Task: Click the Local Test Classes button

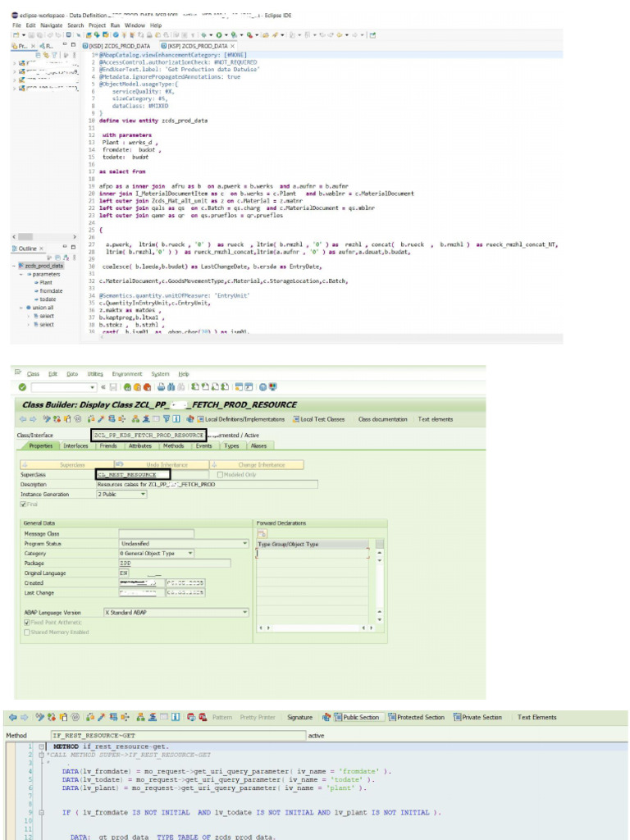Action: click(x=319, y=419)
